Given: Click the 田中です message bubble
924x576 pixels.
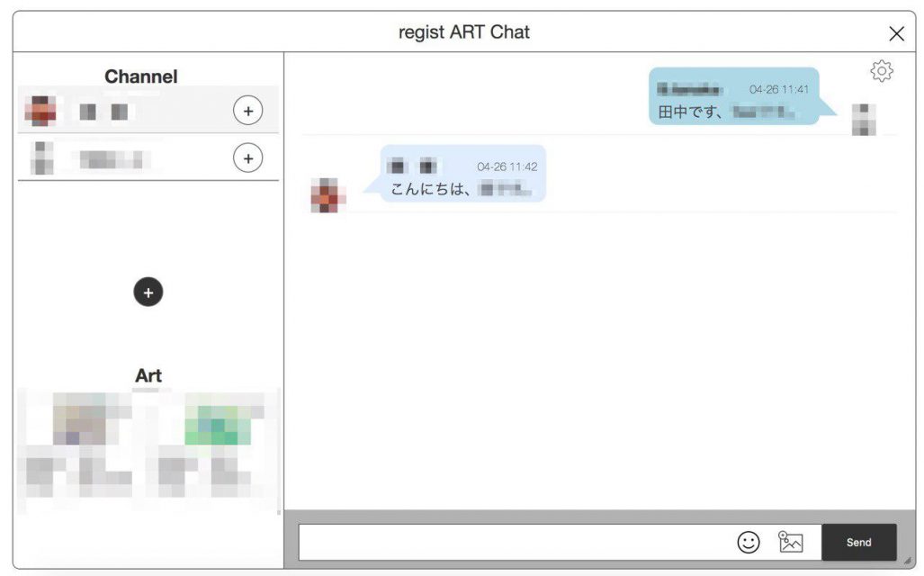Looking at the screenshot, I should tap(732, 97).
